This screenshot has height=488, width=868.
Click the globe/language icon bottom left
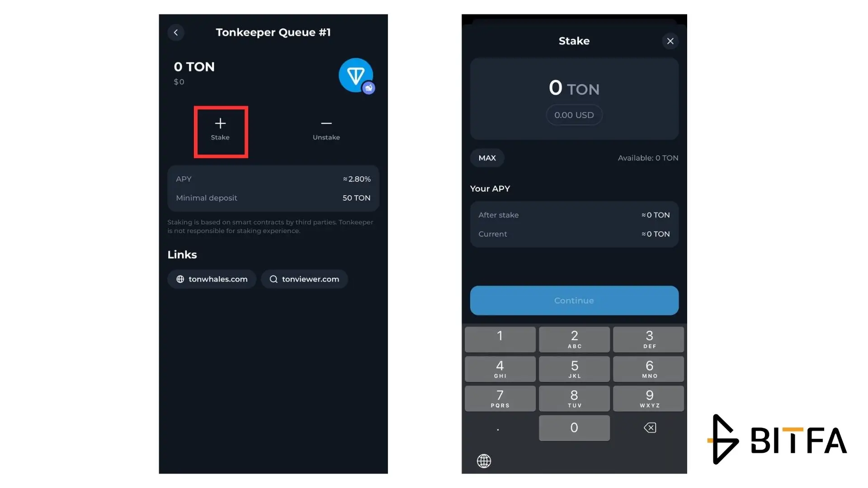point(485,460)
